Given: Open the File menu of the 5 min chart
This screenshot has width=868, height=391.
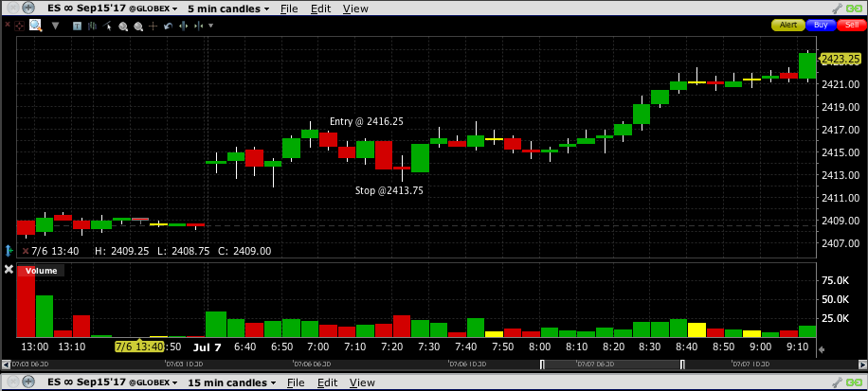Looking at the screenshot, I should (x=289, y=9).
